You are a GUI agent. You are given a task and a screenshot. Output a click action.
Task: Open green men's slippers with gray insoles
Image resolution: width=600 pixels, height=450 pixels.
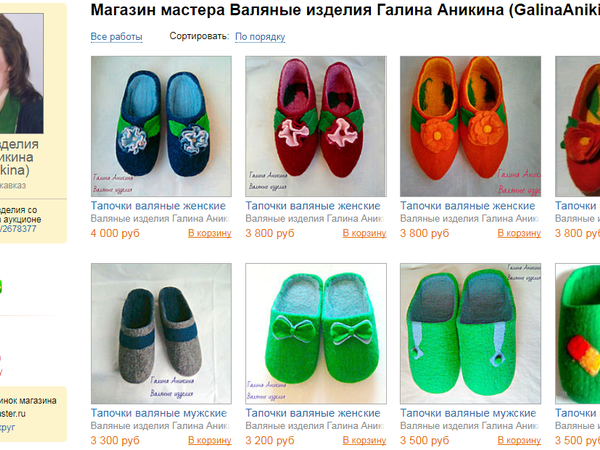(x=470, y=333)
